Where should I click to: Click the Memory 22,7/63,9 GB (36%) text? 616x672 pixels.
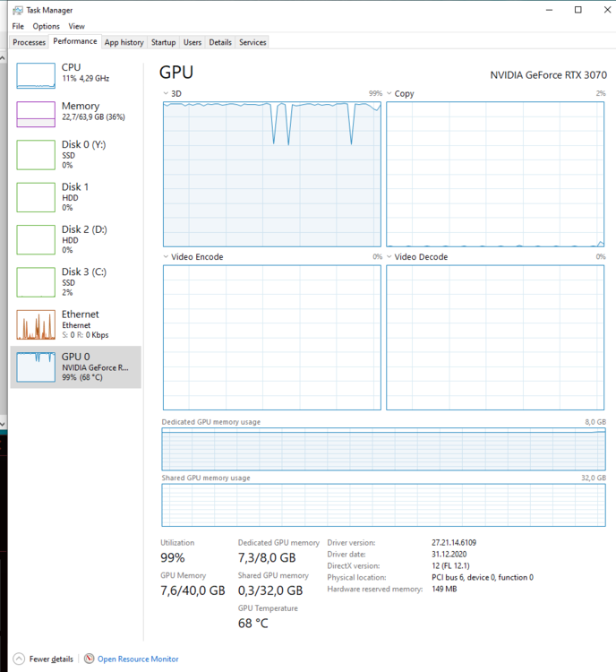pyautogui.click(x=93, y=117)
